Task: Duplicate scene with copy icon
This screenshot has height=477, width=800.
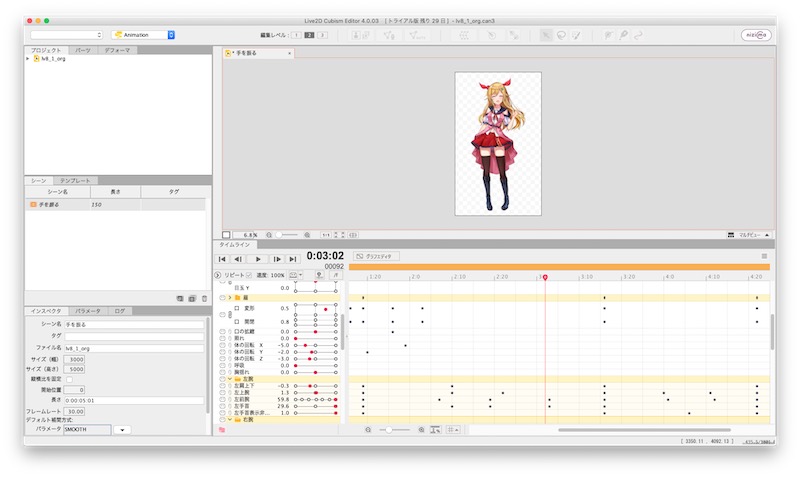Action: [x=192, y=298]
